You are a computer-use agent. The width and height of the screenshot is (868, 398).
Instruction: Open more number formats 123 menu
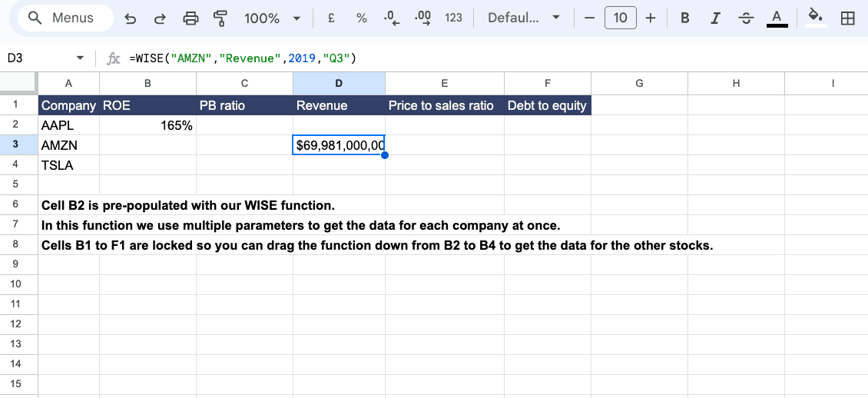[x=453, y=18]
